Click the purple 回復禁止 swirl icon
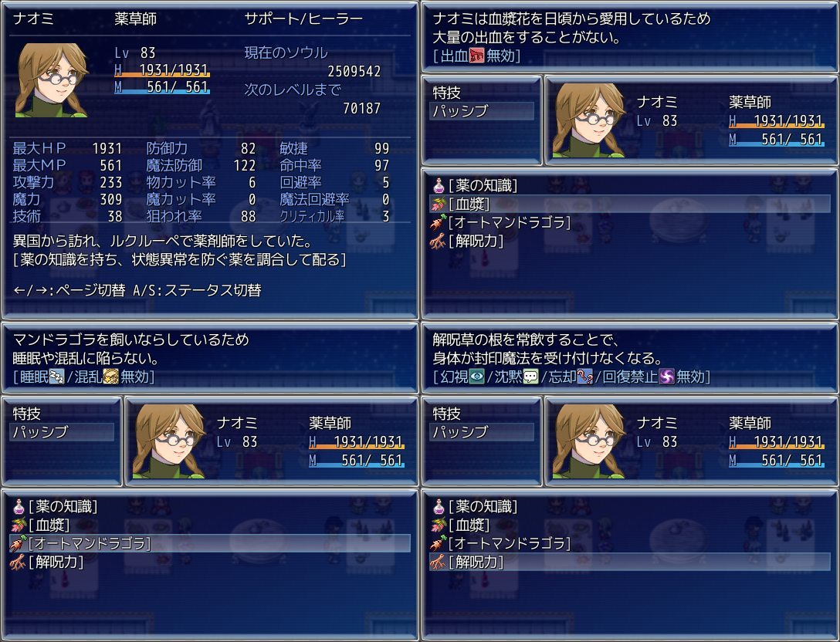The width and height of the screenshot is (840, 642). point(666,377)
